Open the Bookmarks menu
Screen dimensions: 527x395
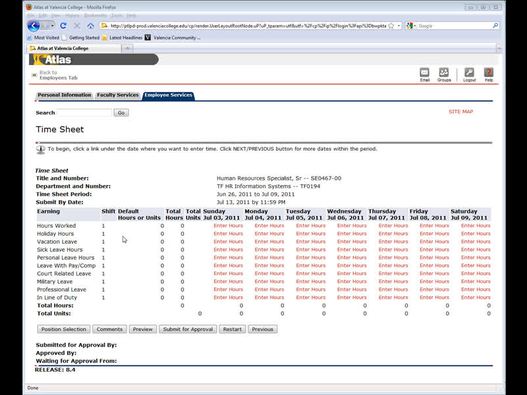click(95, 15)
